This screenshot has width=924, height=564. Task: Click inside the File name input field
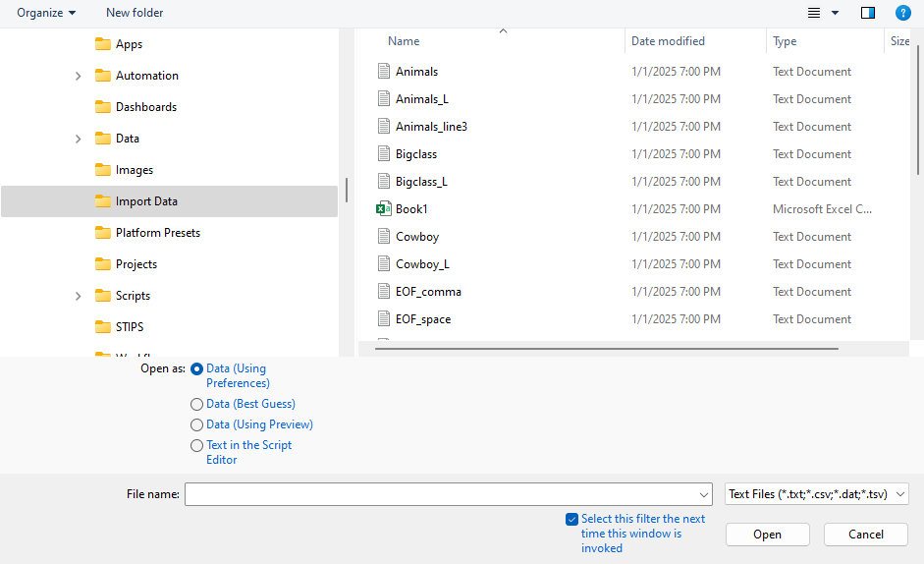point(441,494)
